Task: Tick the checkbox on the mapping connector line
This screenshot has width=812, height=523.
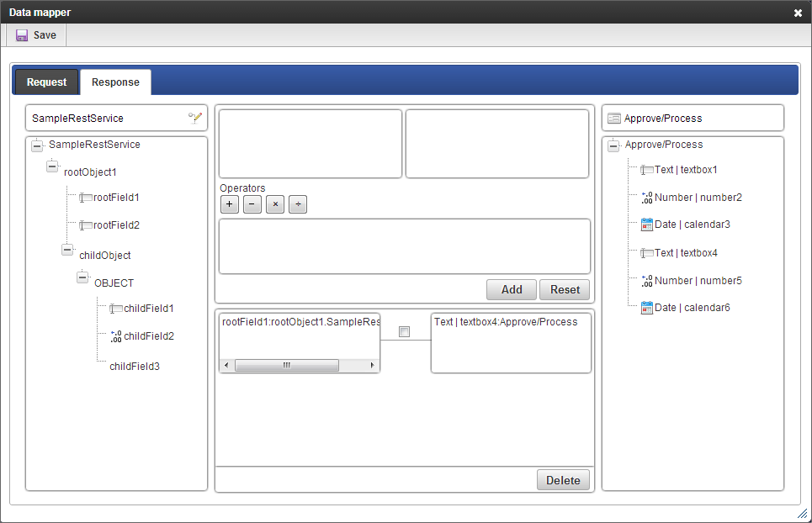Action: point(405,331)
